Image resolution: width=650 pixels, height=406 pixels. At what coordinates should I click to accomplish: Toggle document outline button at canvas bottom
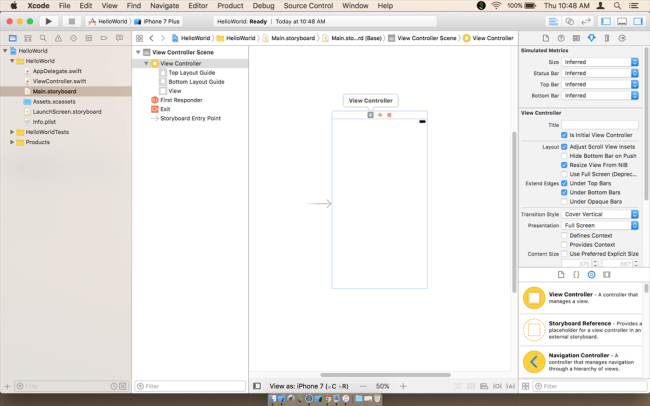257,386
